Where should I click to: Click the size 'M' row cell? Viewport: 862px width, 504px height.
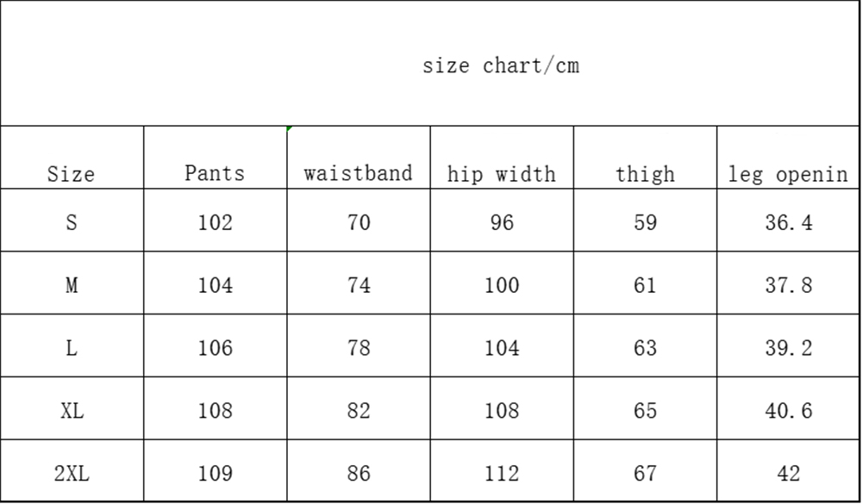point(72,285)
